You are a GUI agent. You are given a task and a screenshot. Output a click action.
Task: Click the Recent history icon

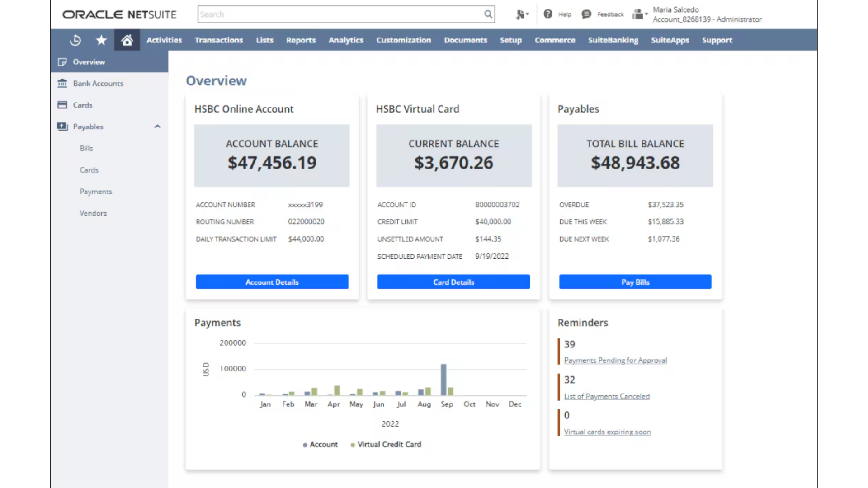(x=75, y=40)
